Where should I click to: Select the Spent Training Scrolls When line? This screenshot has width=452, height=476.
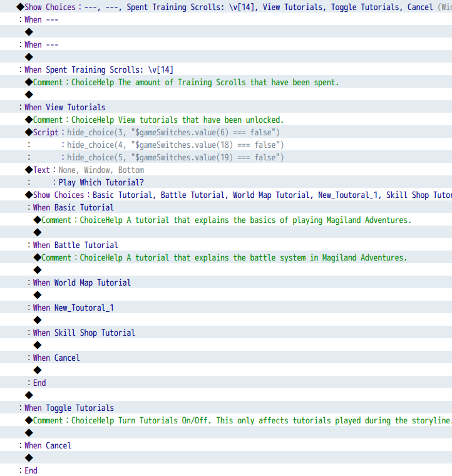tap(226, 70)
